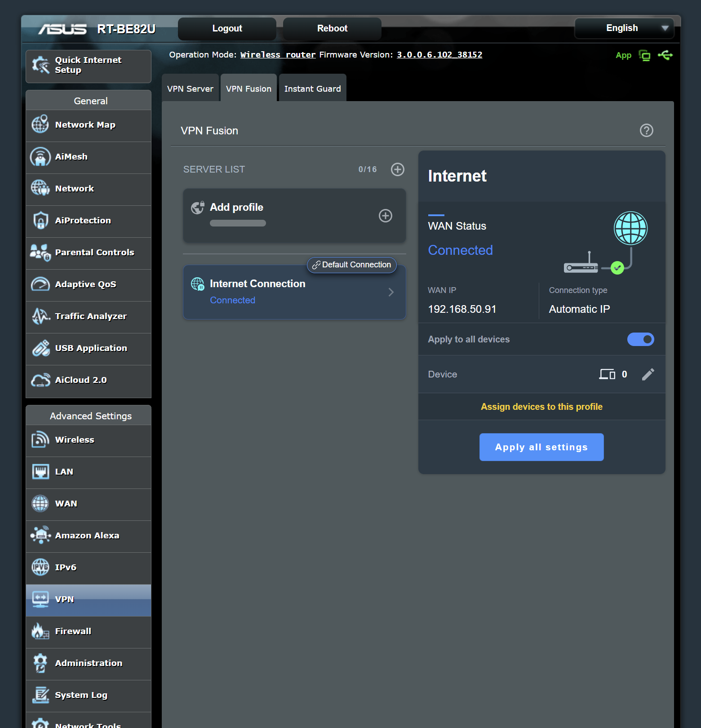
Task: Click the plus icon beside SERVER LIST
Action: point(398,169)
